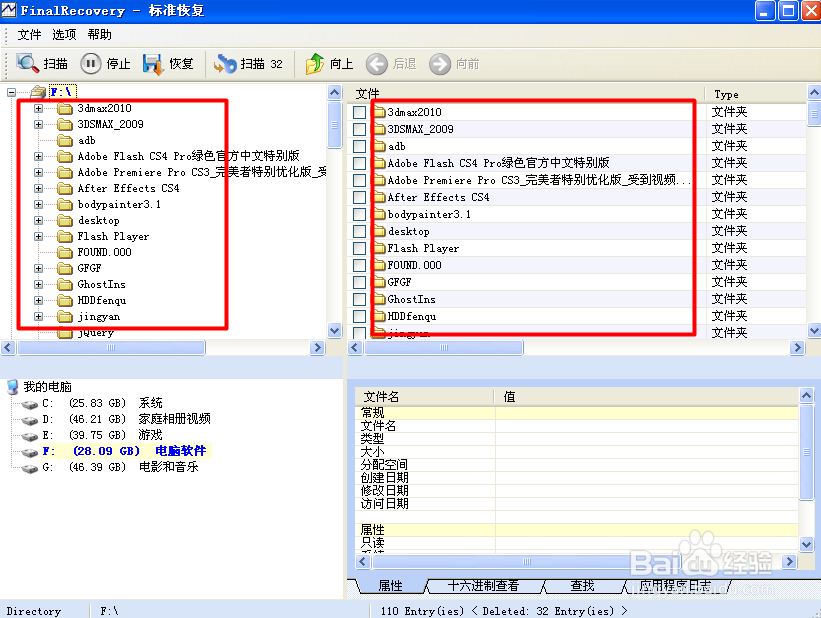This screenshot has width=821, height=618.
Task: Click the 文件 column header in file list
Action: click(526, 94)
